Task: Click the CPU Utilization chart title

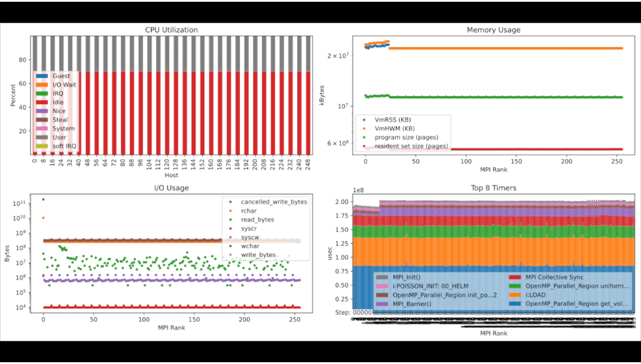Action: (172, 30)
